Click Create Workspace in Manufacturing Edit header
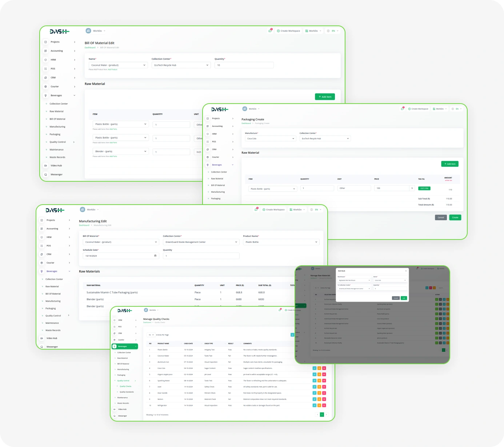The height and width of the screenshot is (447, 504). (x=273, y=210)
